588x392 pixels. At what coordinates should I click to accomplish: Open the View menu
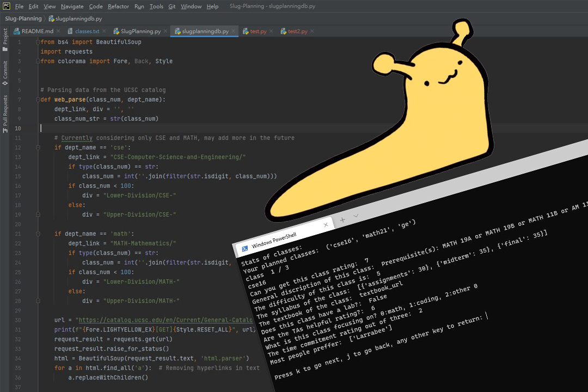[x=50, y=7]
